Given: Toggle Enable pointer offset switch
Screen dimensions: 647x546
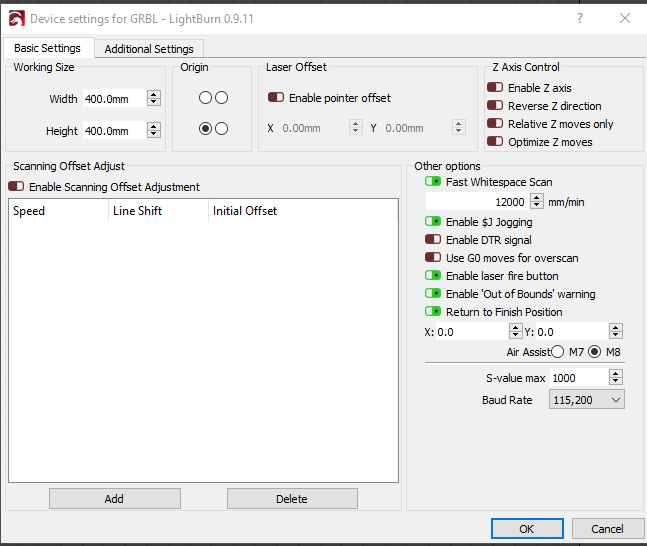Looking at the screenshot, I should click(x=276, y=97).
